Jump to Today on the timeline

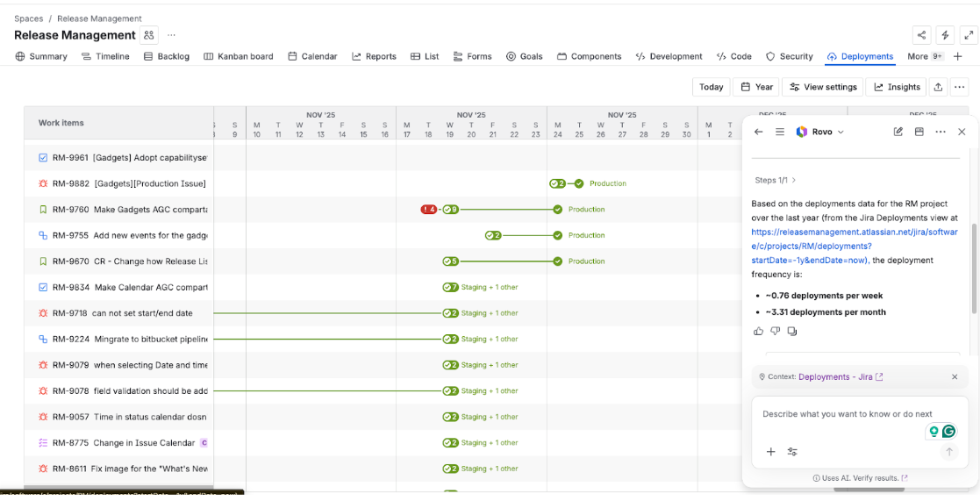point(712,87)
